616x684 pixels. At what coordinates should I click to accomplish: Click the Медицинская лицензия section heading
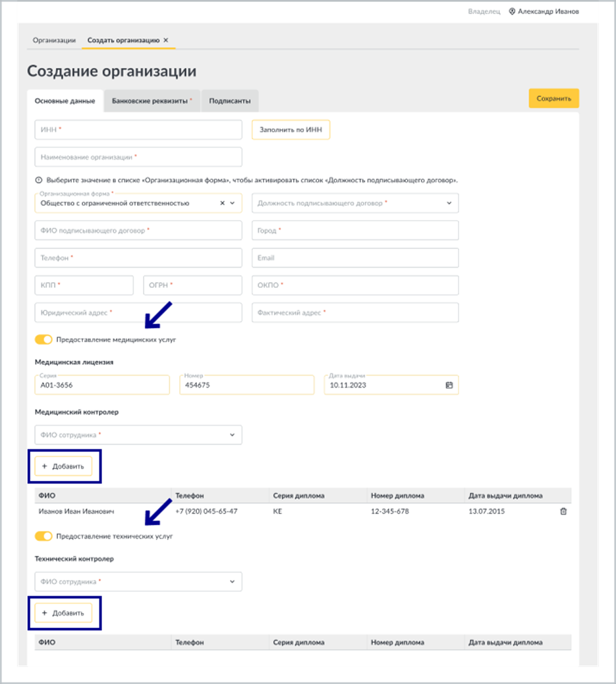[x=74, y=362]
